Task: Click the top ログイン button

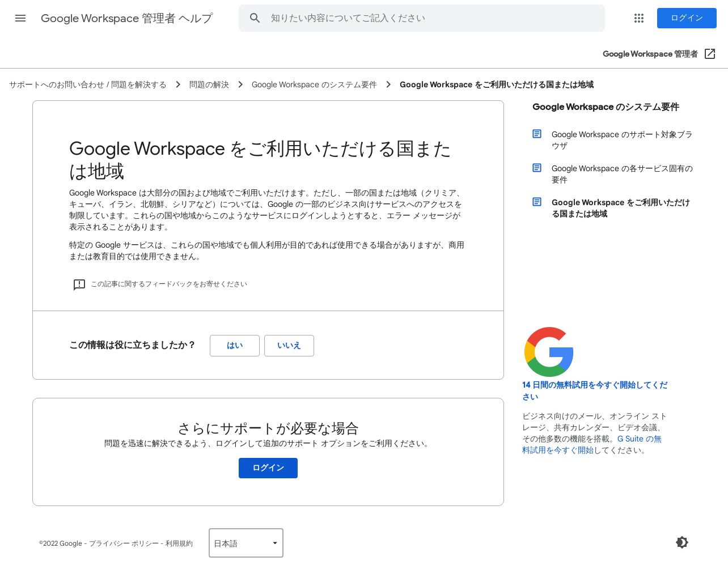Action: tap(687, 18)
